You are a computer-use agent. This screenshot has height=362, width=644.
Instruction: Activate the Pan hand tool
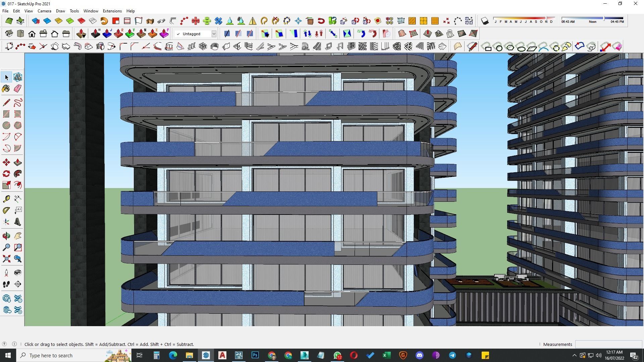[18, 236]
